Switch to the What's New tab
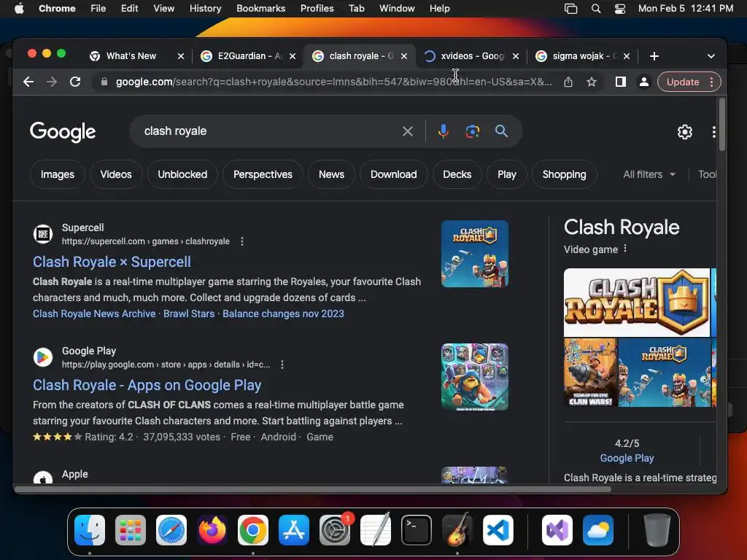747x560 pixels. point(131,56)
